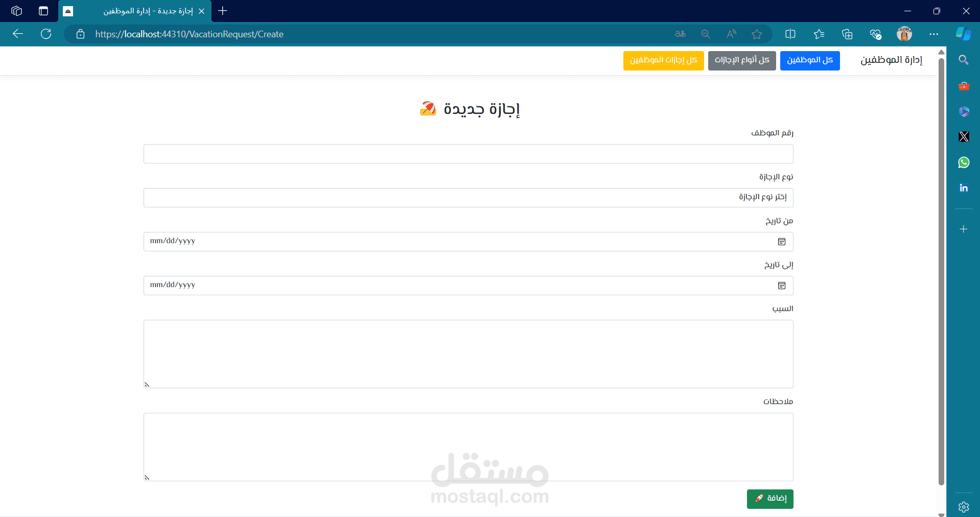
Task: Restore down the browser window
Action: point(937,11)
